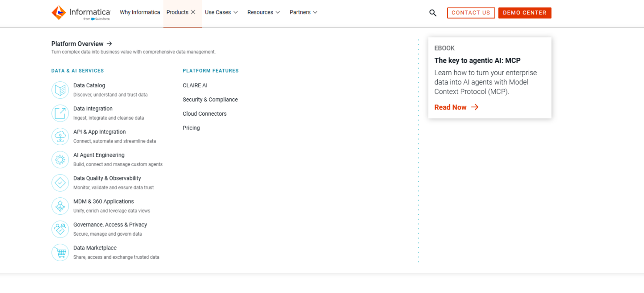Click the DATA & AI SERVICES heading

[77, 71]
